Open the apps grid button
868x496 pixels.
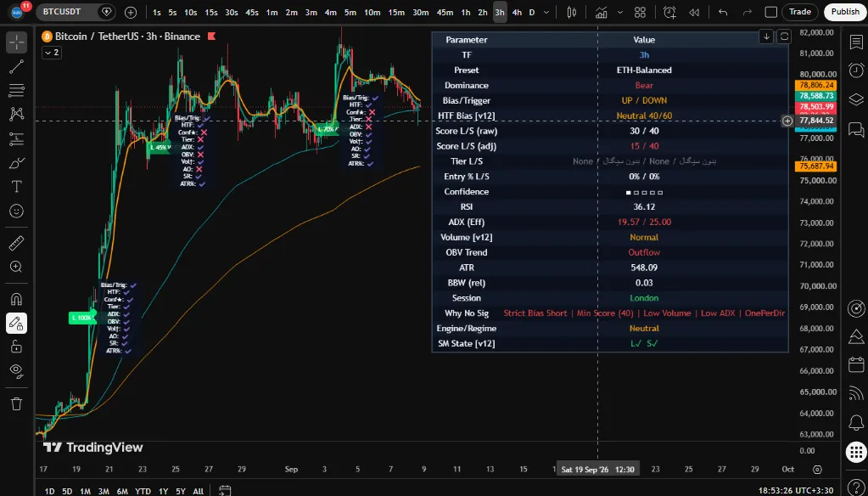856,452
